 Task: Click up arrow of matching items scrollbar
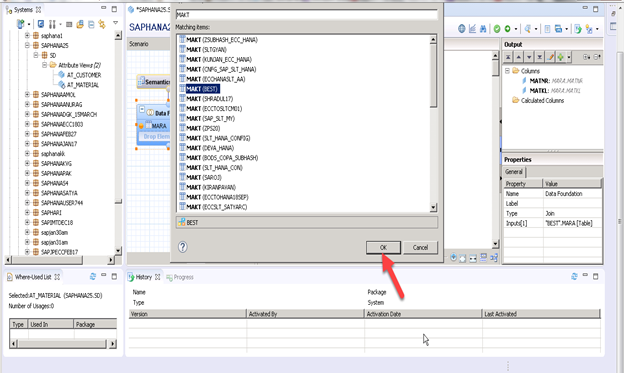pos(433,39)
